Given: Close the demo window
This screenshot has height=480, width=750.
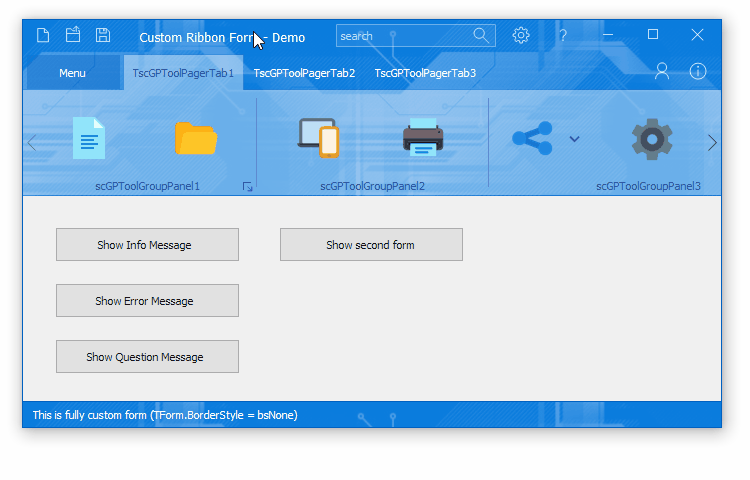Looking at the screenshot, I should click(x=697, y=34).
